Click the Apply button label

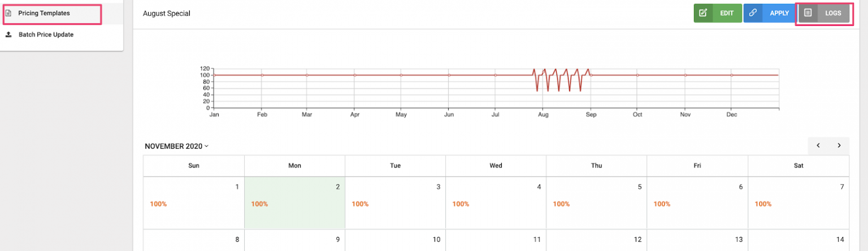pos(779,13)
